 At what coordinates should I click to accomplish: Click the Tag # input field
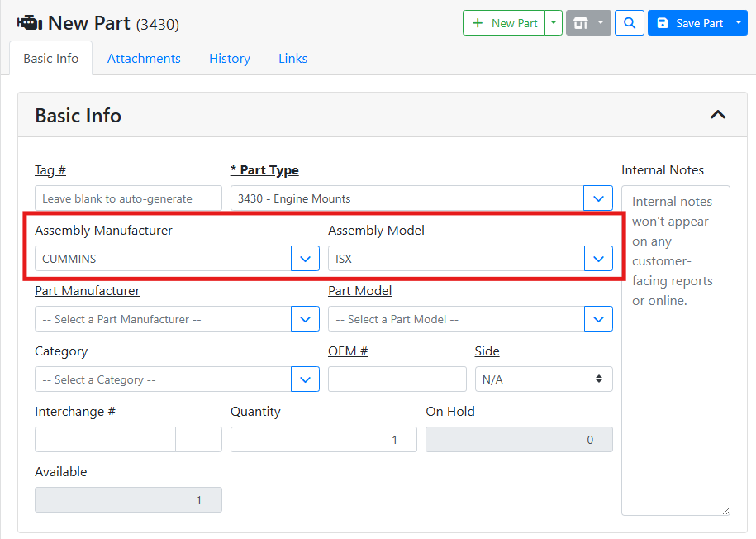[128, 198]
